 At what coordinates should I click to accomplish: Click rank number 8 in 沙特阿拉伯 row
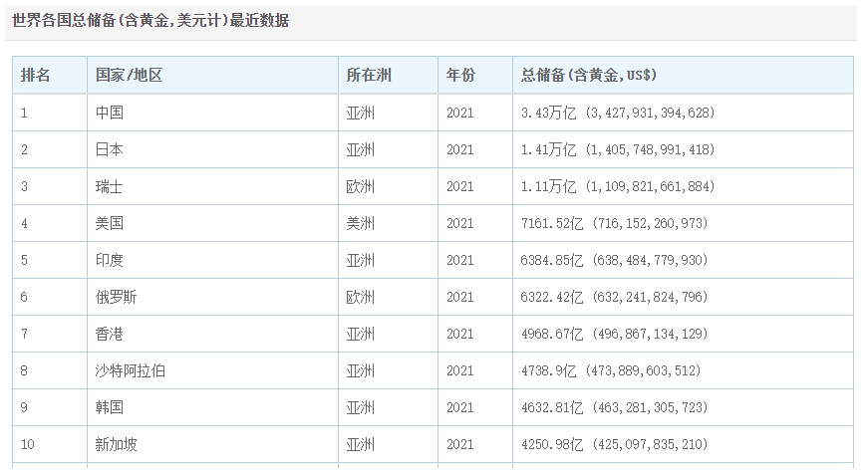pos(24,370)
